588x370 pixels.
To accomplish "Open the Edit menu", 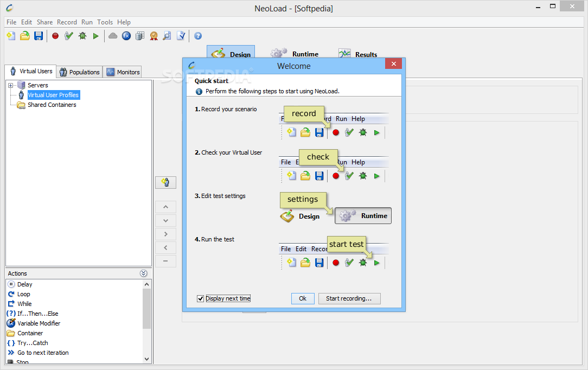I will pos(26,22).
